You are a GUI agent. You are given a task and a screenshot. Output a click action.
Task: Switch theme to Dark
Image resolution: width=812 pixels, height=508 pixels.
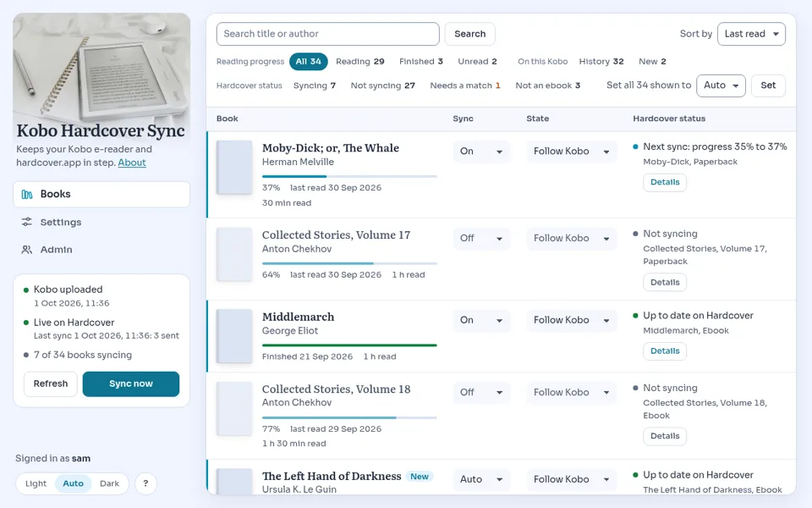[109, 483]
